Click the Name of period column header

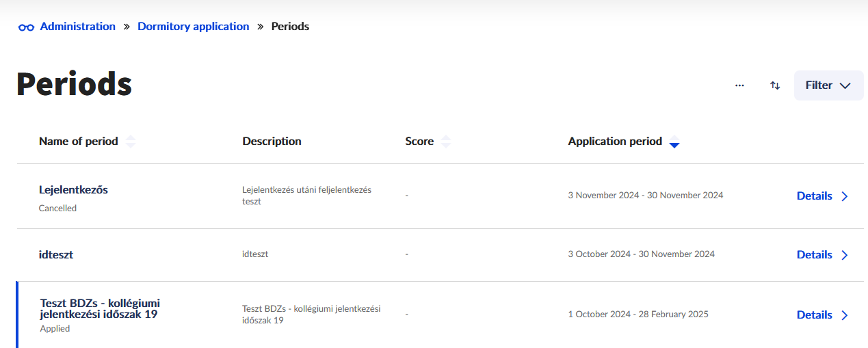pyautogui.click(x=78, y=142)
